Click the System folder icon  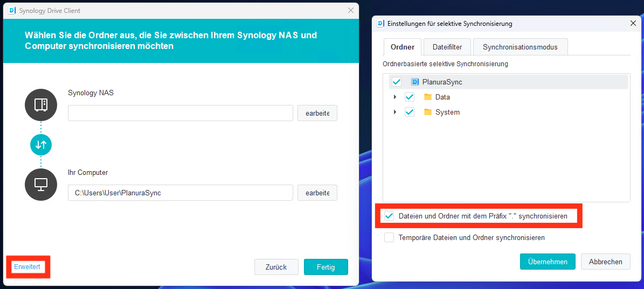428,112
